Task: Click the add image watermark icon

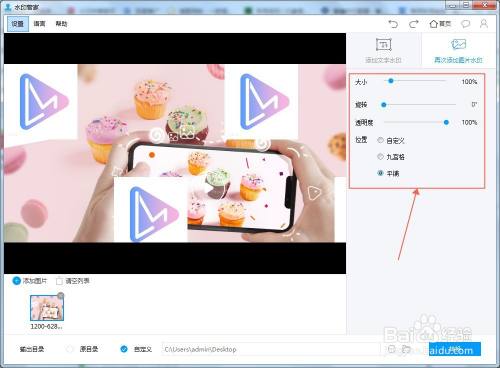Action: 458,44
